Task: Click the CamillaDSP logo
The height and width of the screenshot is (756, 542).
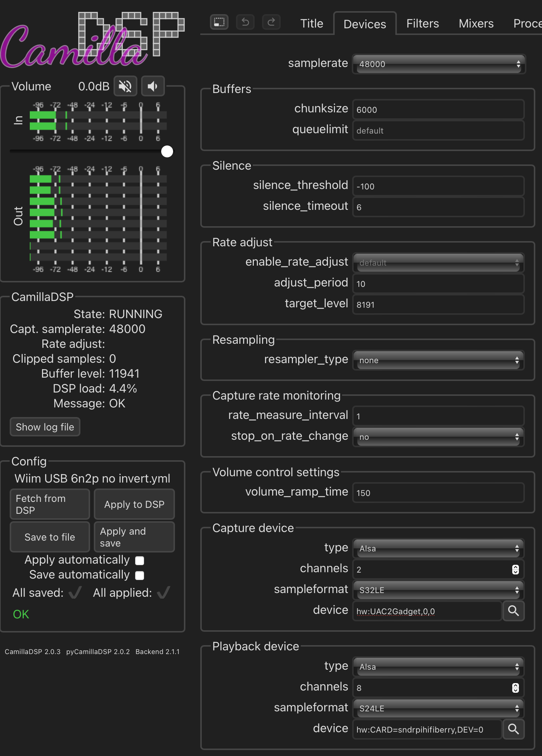Action: click(92, 40)
